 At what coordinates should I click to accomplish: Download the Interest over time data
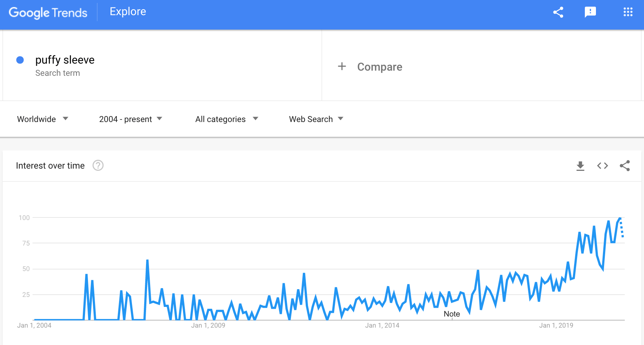coord(580,166)
